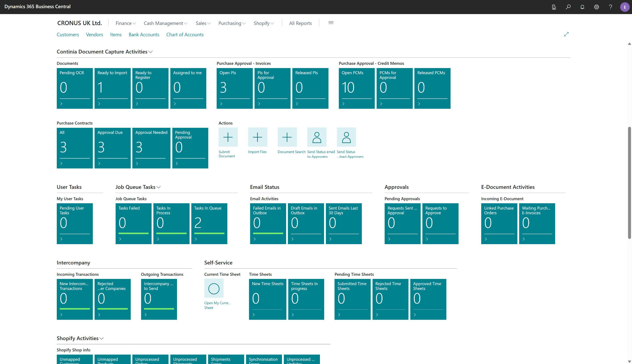Open the Chart of Accounts link

coord(185,35)
